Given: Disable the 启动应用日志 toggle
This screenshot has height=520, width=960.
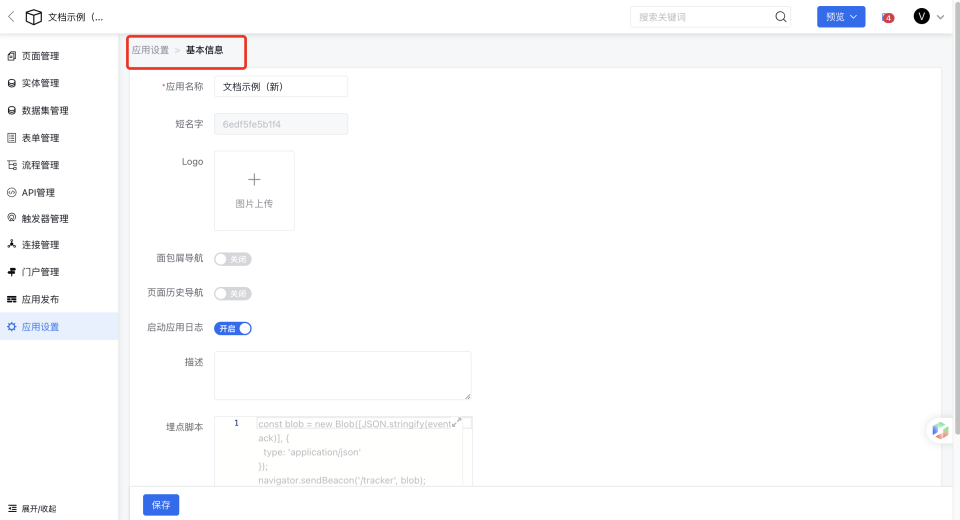Looking at the screenshot, I should click(232, 328).
